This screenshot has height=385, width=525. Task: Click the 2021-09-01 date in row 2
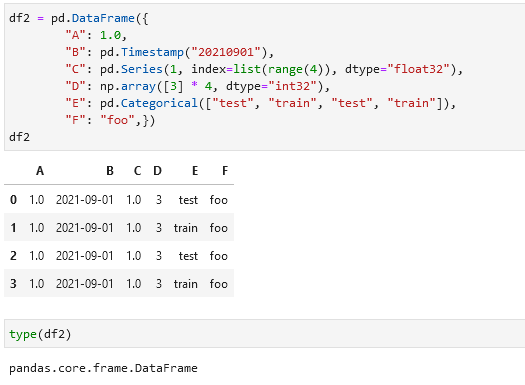(85, 256)
